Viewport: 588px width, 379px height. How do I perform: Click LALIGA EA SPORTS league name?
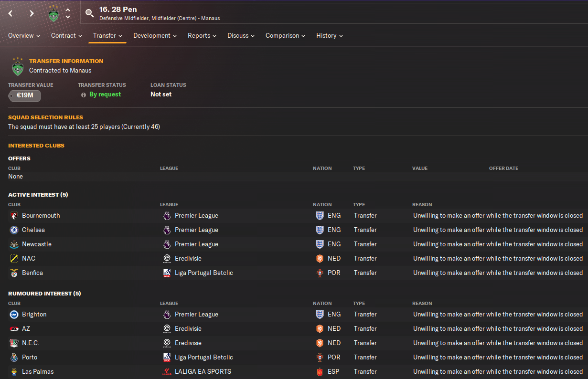pyautogui.click(x=203, y=372)
